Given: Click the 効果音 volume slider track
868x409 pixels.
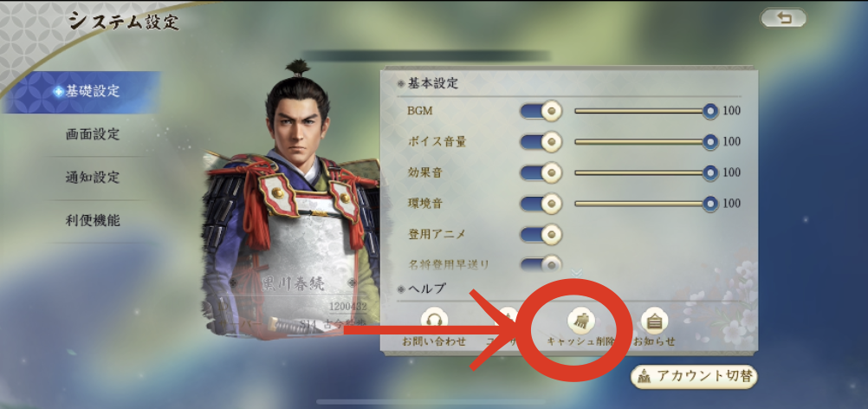Looking at the screenshot, I should click(642, 172).
